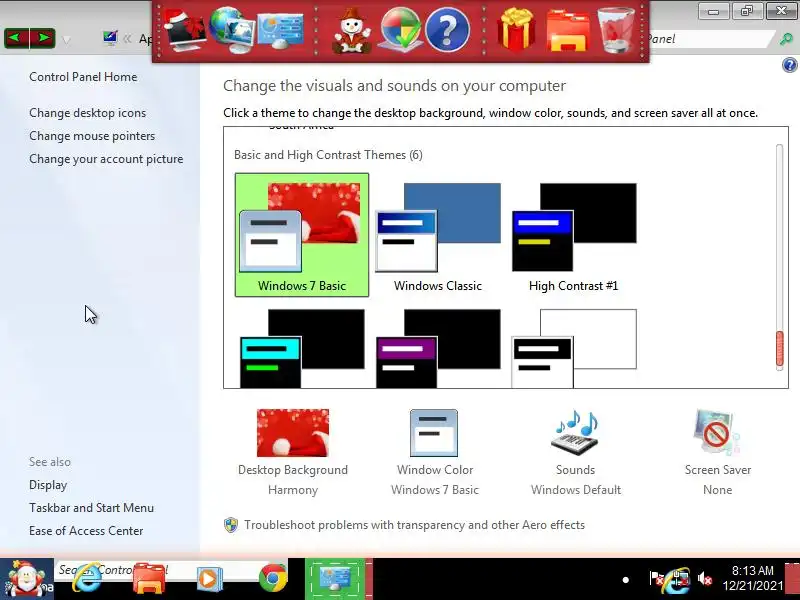Open the globe network icon in the dock
The height and width of the screenshot is (600, 800).
[x=231, y=30]
